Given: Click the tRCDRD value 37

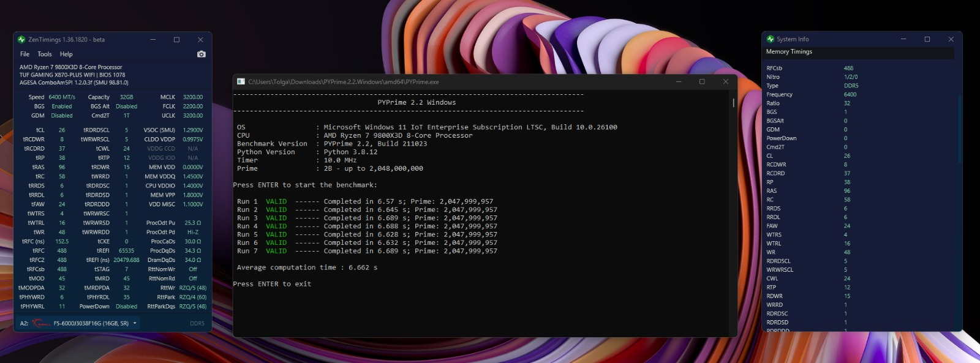Looking at the screenshot, I should (x=62, y=148).
